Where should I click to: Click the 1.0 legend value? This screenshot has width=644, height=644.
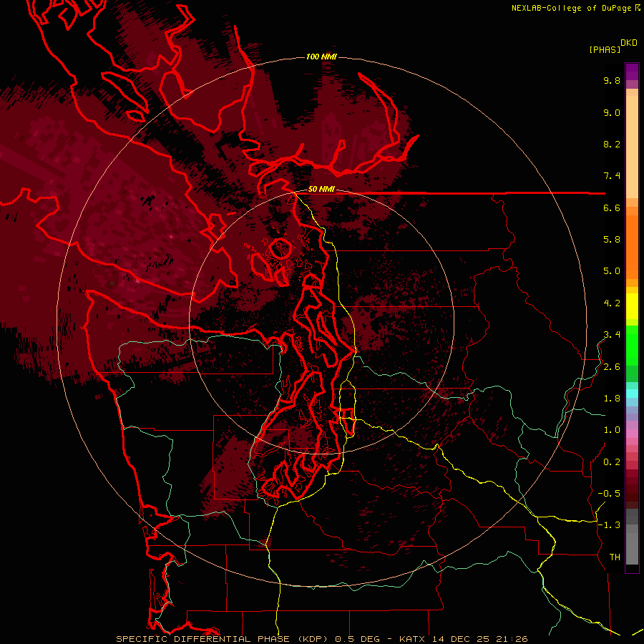point(612,430)
